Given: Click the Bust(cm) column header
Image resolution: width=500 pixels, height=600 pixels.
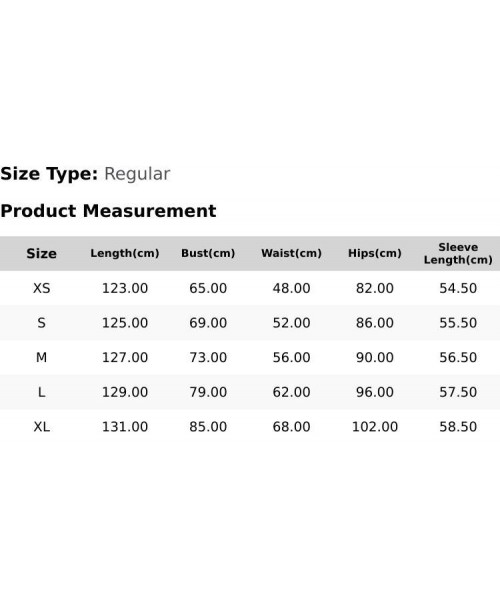Looking at the screenshot, I should (208, 253).
